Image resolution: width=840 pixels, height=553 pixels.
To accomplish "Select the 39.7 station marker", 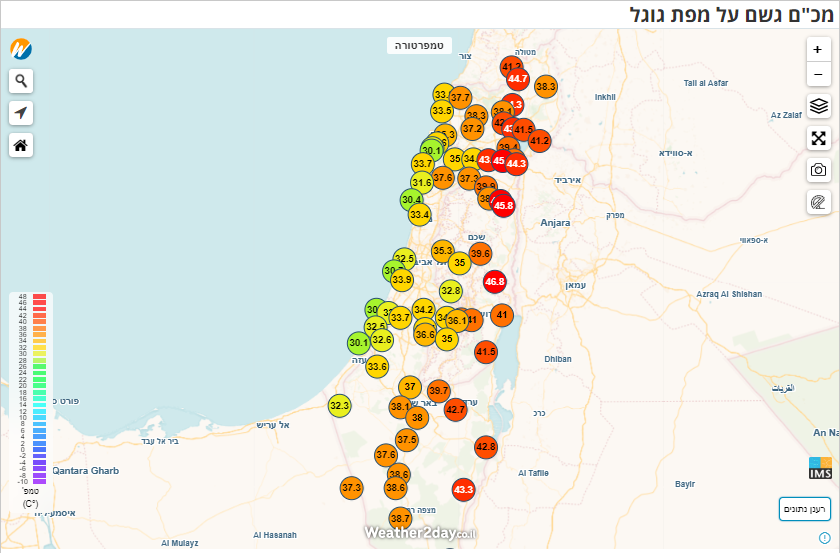I will tap(438, 391).
